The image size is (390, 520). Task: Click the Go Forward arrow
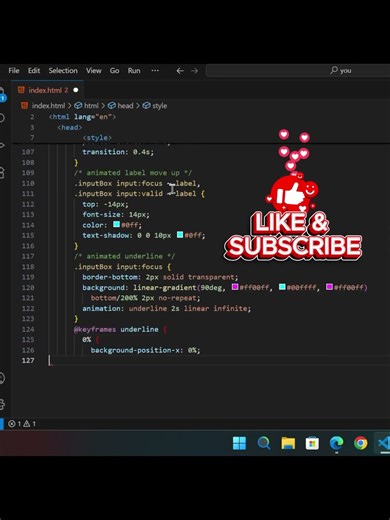194,71
